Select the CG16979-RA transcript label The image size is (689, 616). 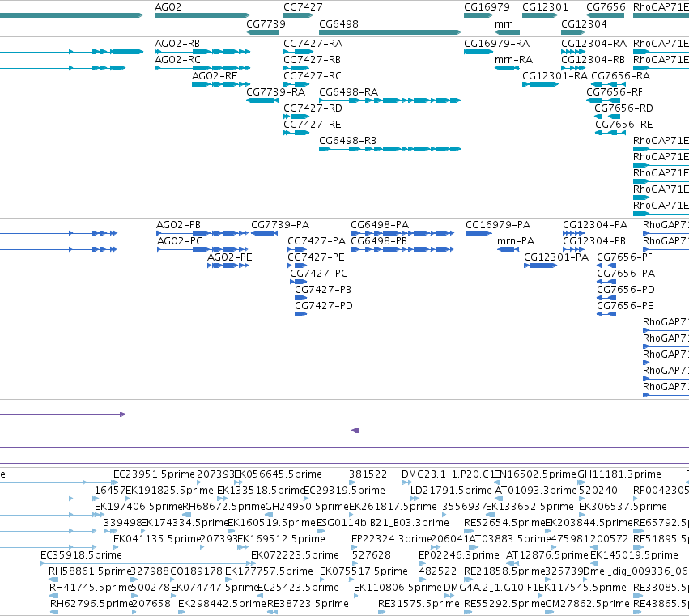click(x=496, y=44)
